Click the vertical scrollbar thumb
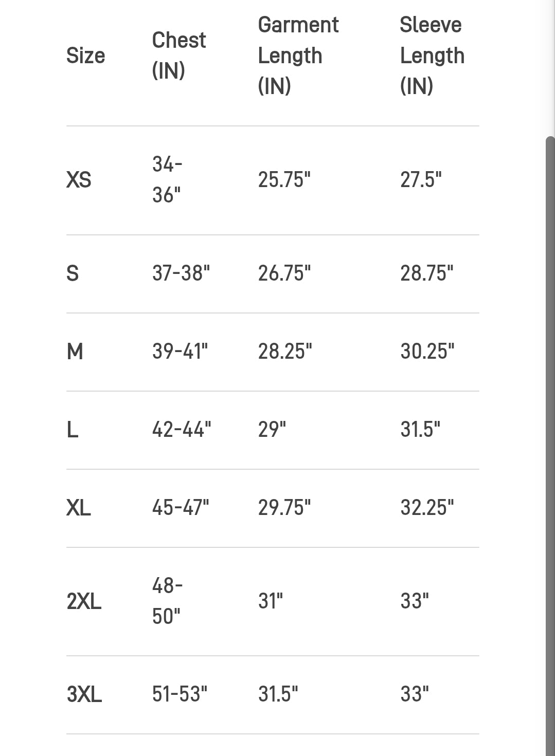This screenshot has width=555, height=756. [x=550, y=446]
